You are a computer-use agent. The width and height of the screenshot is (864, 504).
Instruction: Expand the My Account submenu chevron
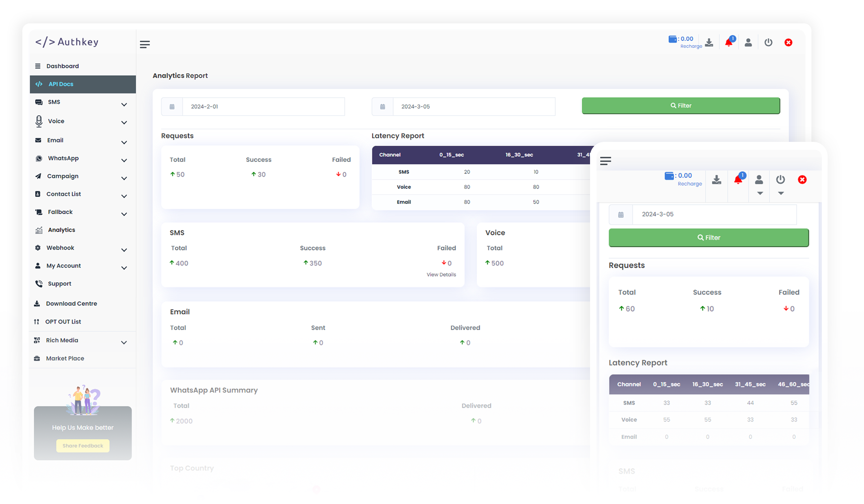click(124, 268)
